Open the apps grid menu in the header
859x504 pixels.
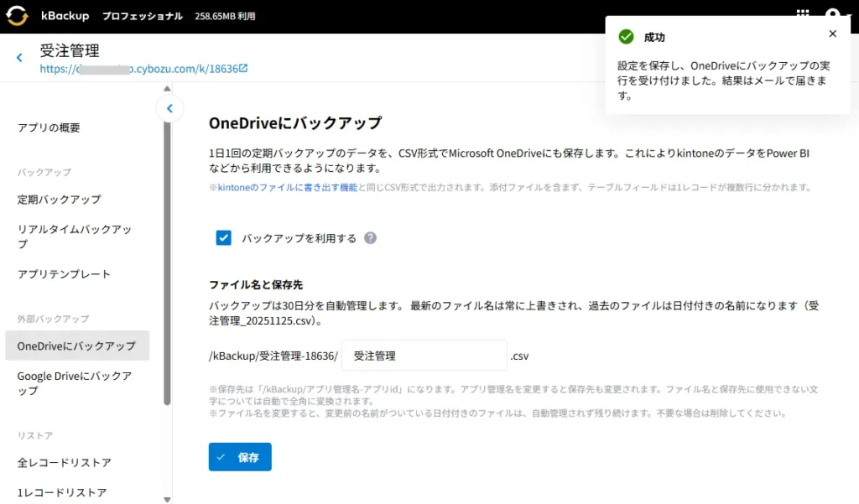803,13
